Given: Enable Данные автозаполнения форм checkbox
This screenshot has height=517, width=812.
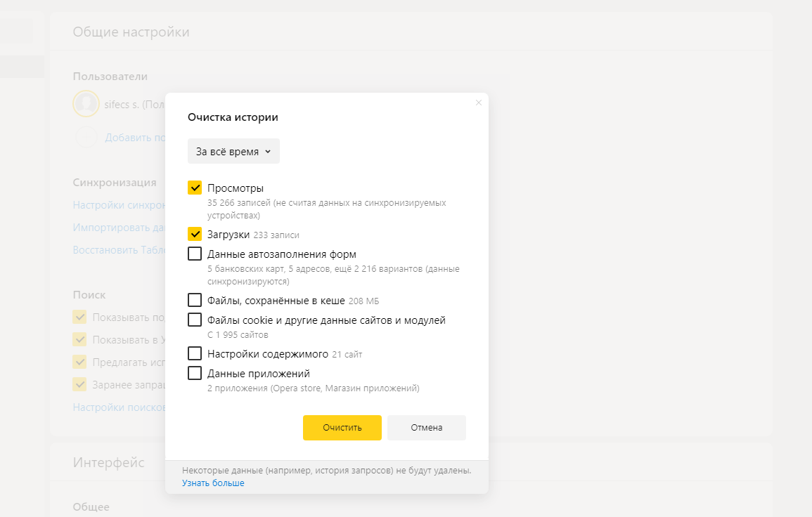Looking at the screenshot, I should [x=195, y=254].
